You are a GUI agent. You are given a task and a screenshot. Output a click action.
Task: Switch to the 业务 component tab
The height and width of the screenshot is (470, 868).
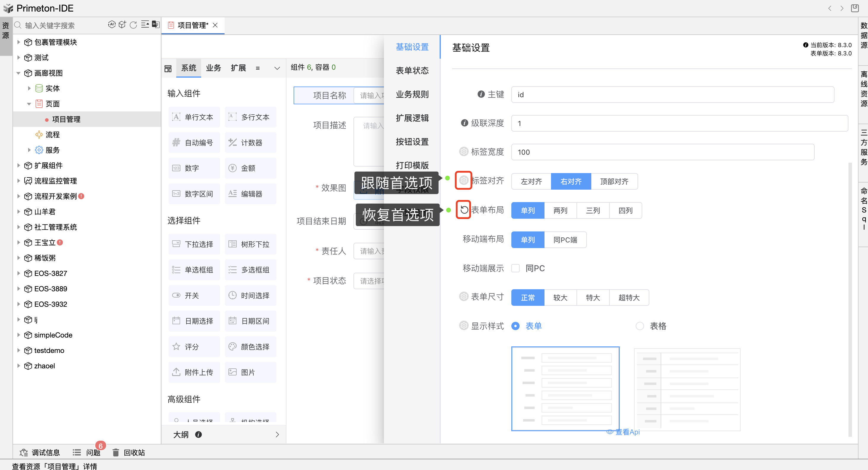tap(213, 68)
